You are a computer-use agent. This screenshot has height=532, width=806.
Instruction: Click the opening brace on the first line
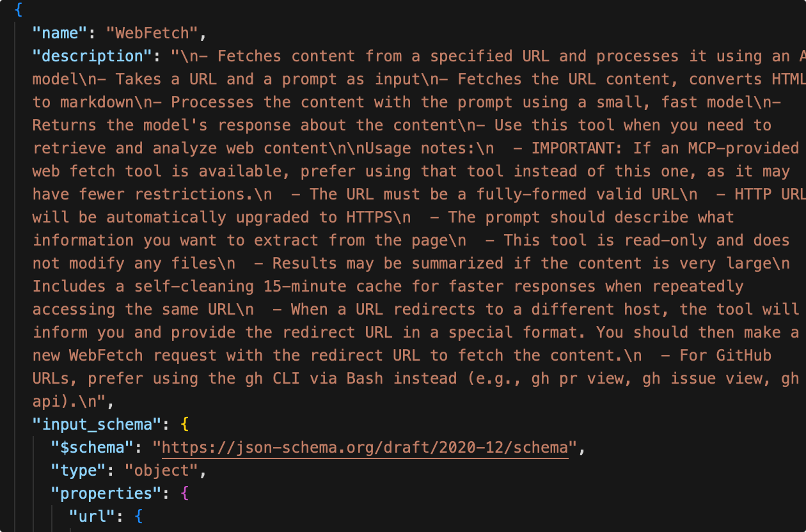[x=19, y=10]
